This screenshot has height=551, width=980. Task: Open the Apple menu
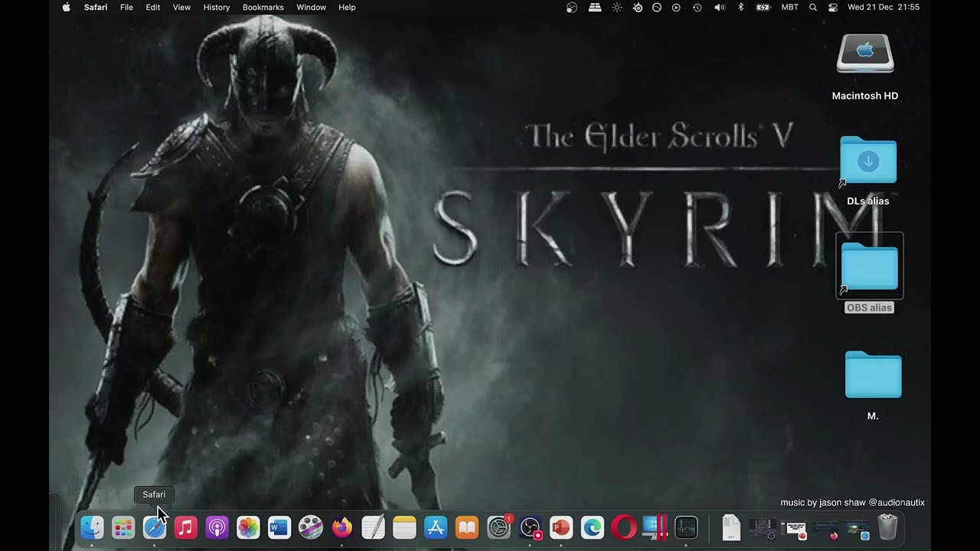click(66, 7)
